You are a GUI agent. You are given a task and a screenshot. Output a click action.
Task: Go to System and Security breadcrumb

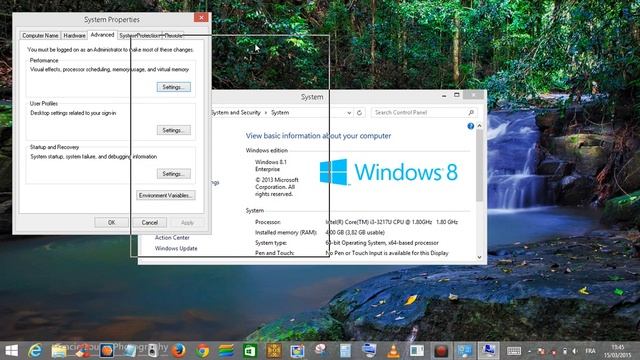click(236, 112)
